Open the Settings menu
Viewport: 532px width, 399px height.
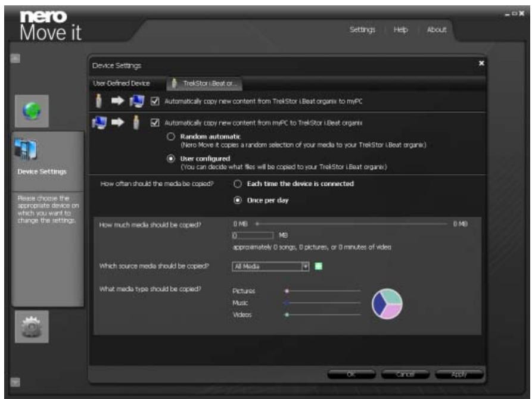[362, 30]
